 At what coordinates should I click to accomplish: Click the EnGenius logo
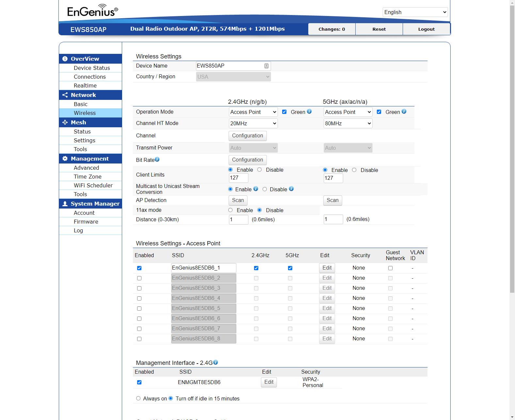92,11
